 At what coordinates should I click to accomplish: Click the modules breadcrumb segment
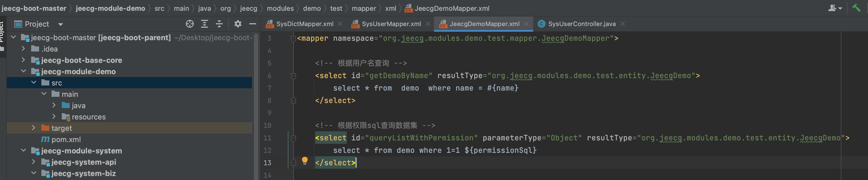(280, 8)
